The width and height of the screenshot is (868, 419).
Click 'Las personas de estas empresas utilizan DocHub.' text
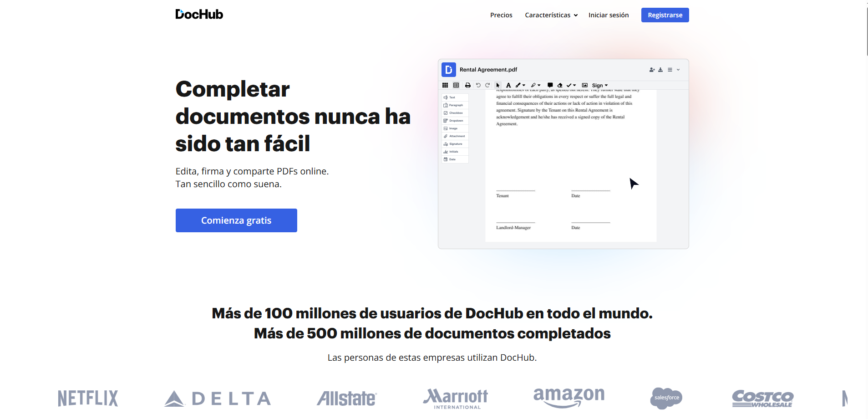click(x=432, y=358)
